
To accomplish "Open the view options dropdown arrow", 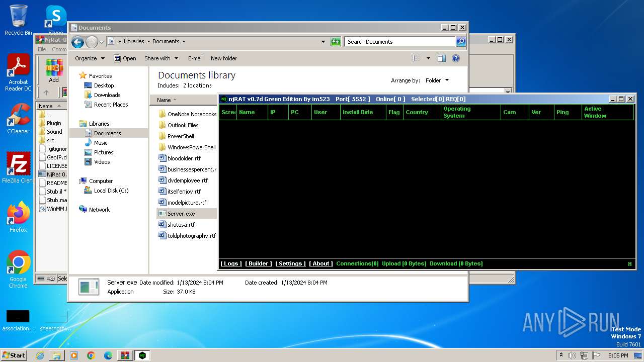I will tap(428, 58).
